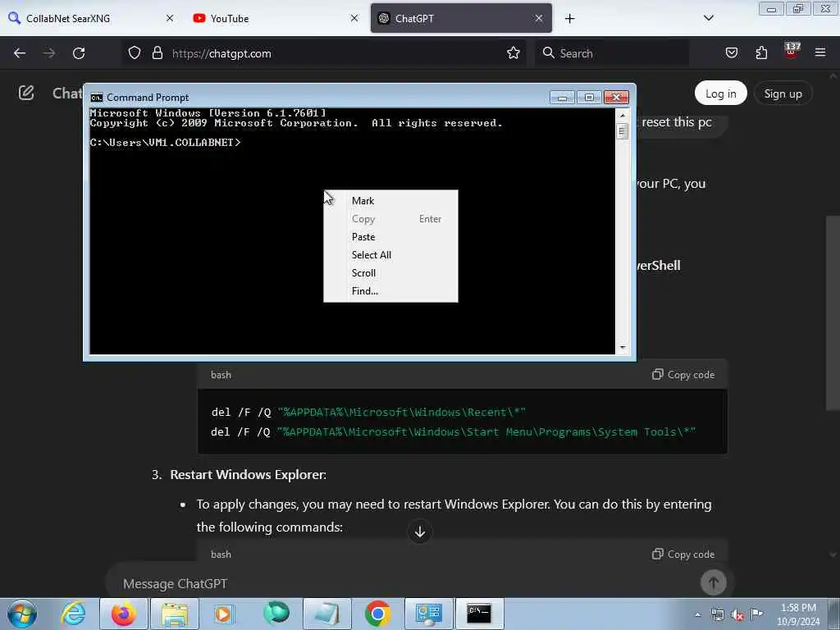Open tracking protection shield icon
The height and width of the screenshot is (630, 840).
tap(135, 53)
